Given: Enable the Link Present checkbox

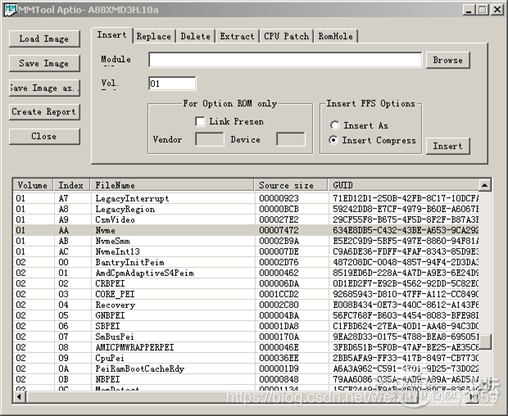Looking at the screenshot, I should click(200, 121).
